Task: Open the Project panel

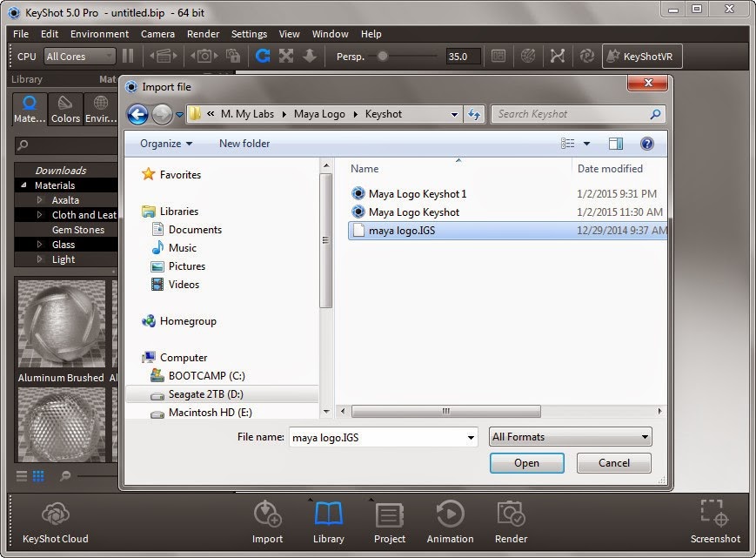Action: pyautogui.click(x=390, y=521)
